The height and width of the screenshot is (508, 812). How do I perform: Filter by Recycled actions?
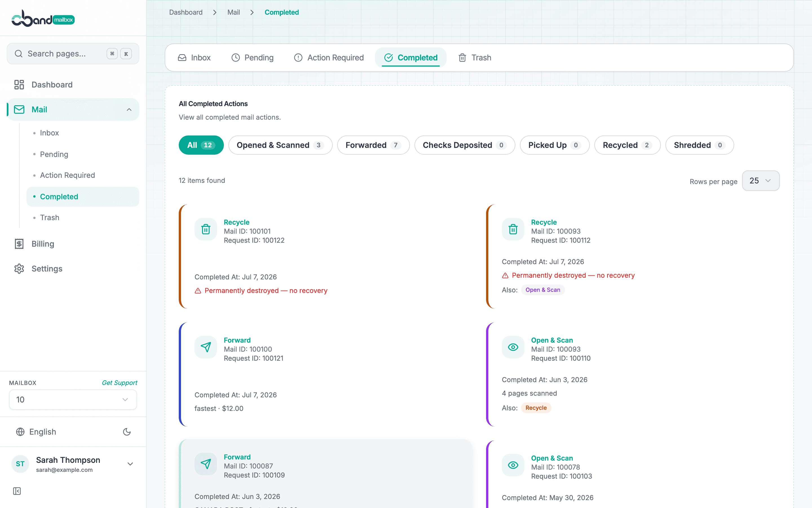click(x=627, y=145)
